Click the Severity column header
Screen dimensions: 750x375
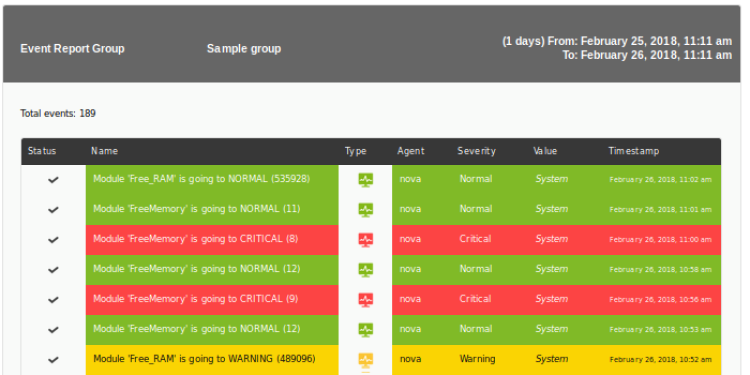(x=476, y=151)
